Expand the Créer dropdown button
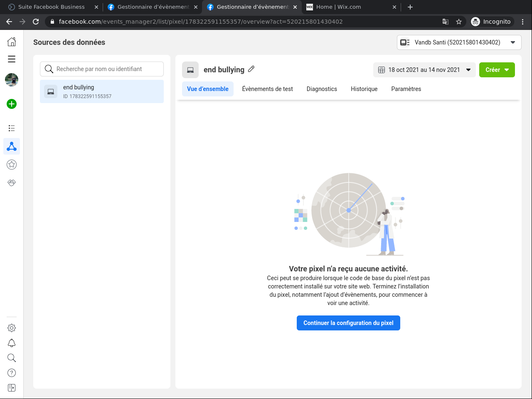Image resolution: width=532 pixels, height=399 pixels. (497, 70)
